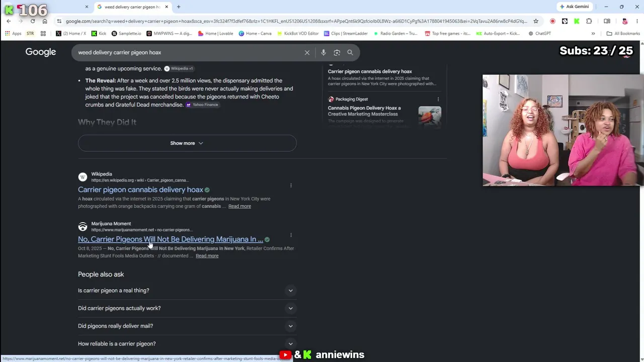Open the Home / X bookmark

tap(71, 34)
